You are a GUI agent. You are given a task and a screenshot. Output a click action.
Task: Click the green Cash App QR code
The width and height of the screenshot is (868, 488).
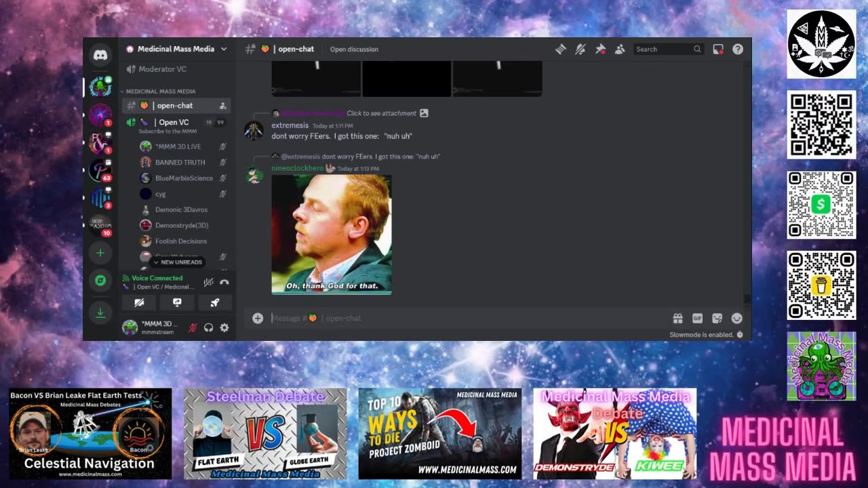[x=821, y=205]
